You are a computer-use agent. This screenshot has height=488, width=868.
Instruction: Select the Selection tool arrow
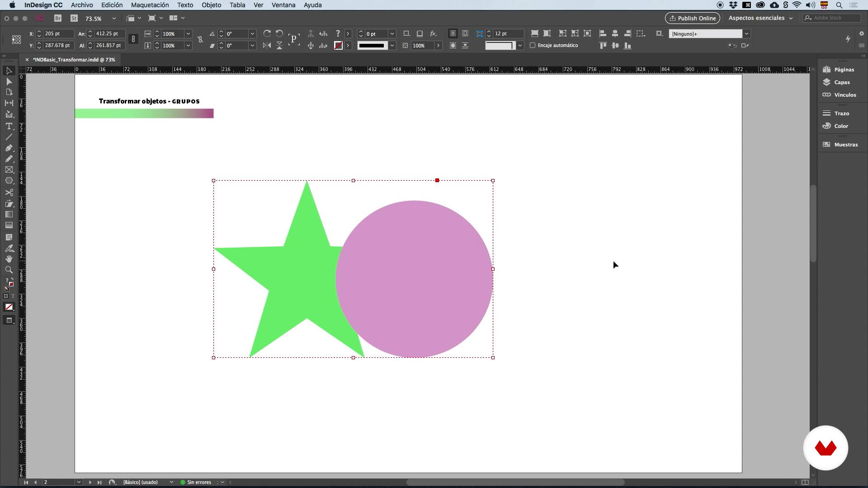9,71
